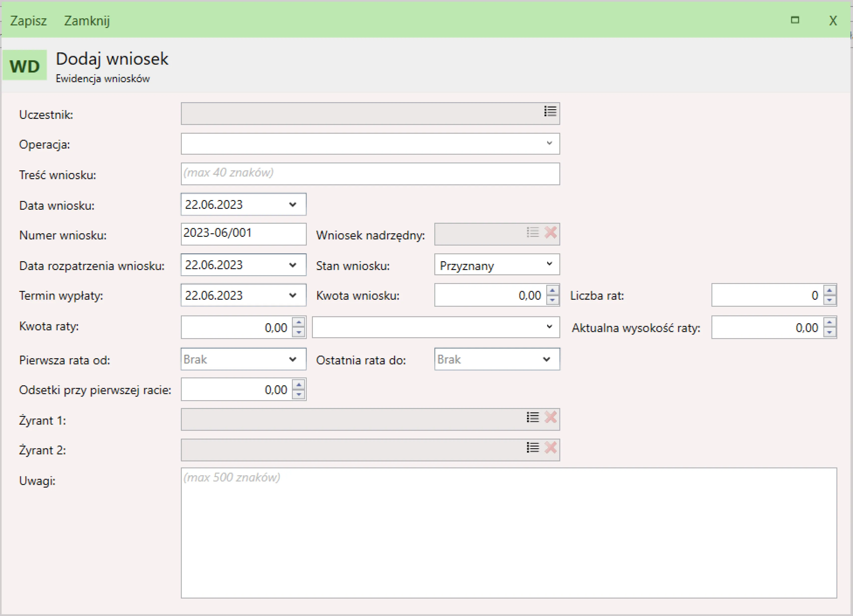Viewport: 853px width, 616px height.
Task: Open the Termin wypłaty date picker
Action: pos(293,296)
